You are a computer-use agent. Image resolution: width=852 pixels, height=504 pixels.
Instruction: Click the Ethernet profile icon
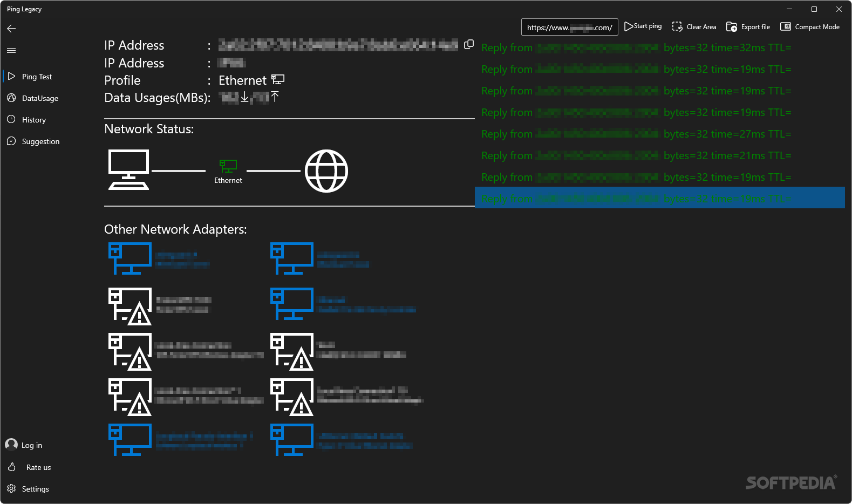[278, 80]
